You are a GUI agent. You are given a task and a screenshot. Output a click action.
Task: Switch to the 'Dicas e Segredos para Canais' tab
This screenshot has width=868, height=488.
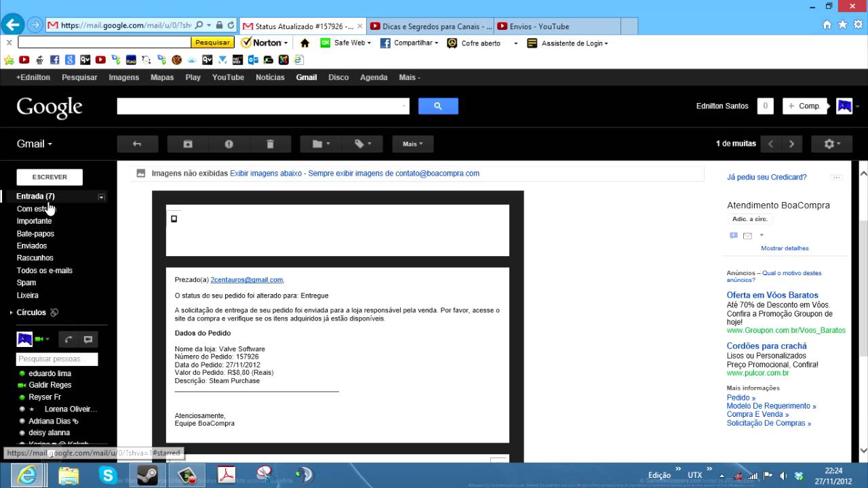click(431, 26)
